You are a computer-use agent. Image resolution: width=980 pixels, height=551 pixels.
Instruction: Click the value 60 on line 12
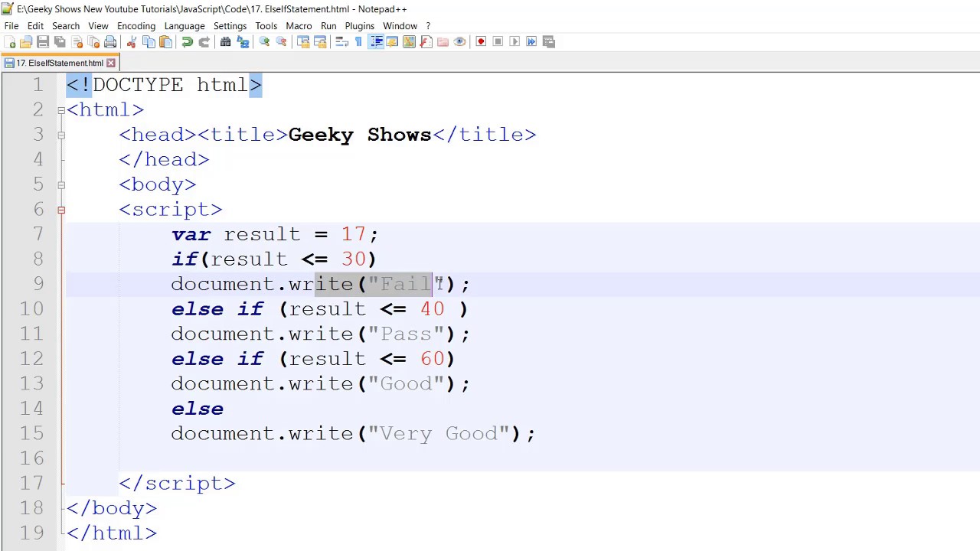(x=433, y=359)
